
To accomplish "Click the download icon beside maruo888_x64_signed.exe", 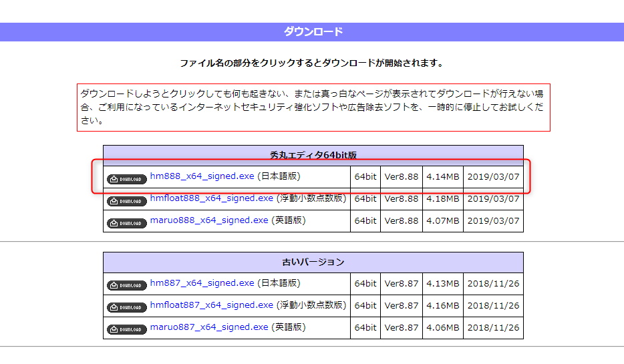I will pos(127,223).
